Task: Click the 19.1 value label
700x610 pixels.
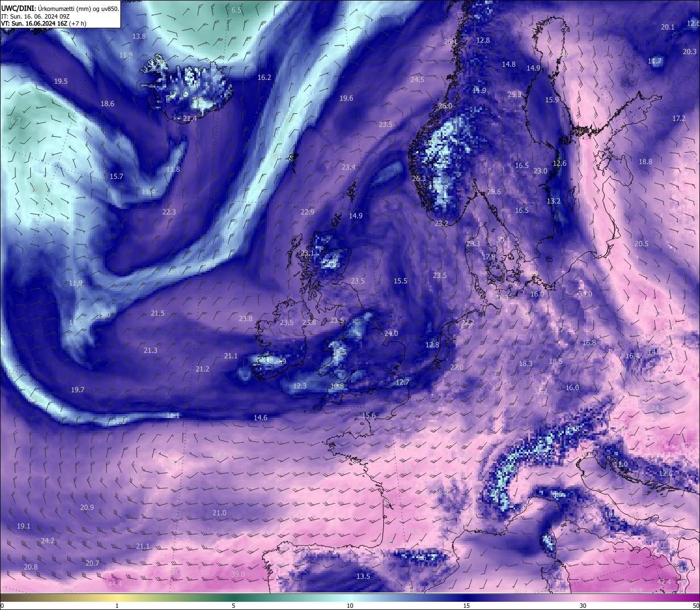Action: 24,526
